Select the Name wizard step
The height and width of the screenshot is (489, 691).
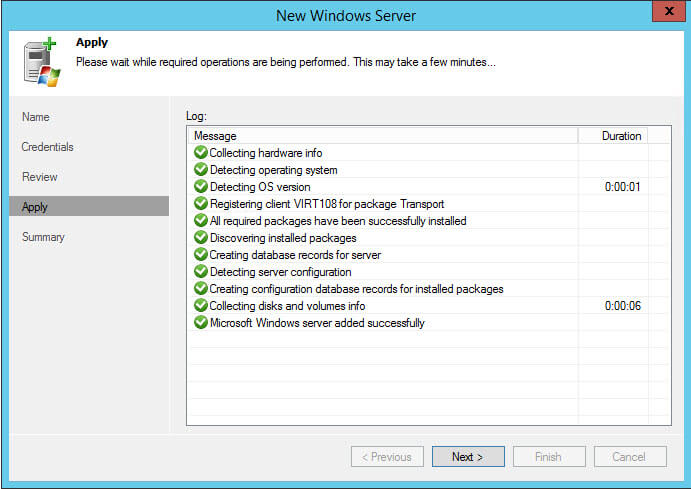[35, 117]
